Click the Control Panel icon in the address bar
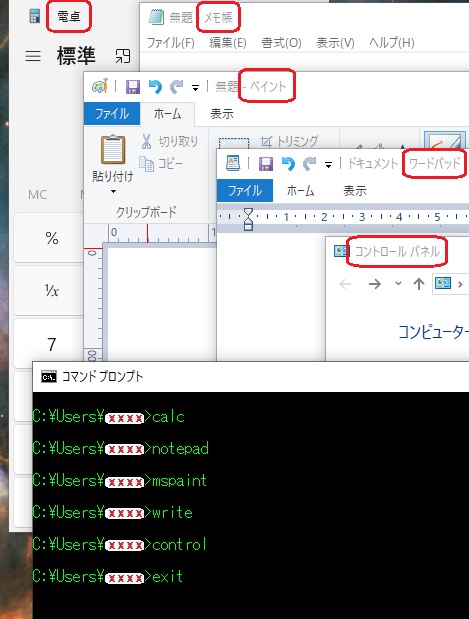 (x=443, y=283)
